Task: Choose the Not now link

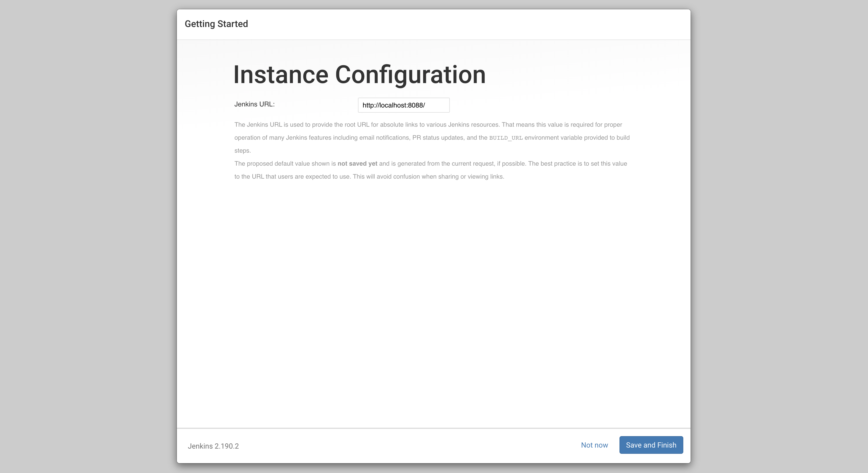Action: coord(594,445)
